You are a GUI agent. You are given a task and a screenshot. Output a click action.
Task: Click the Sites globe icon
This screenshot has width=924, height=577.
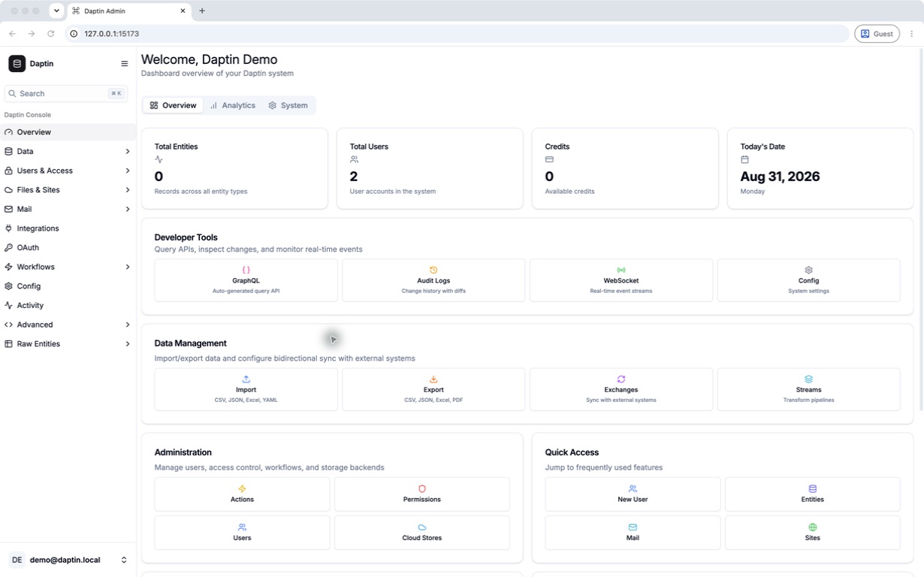813,527
